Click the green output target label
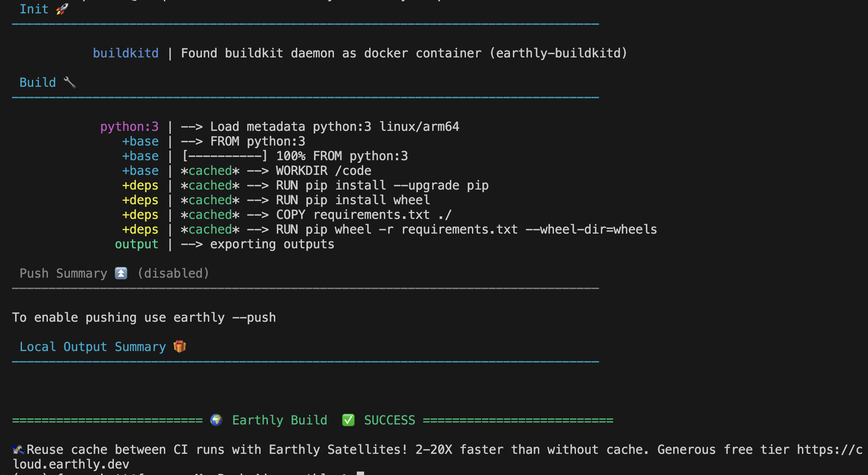Viewport: 868px width, 475px height. [136, 244]
